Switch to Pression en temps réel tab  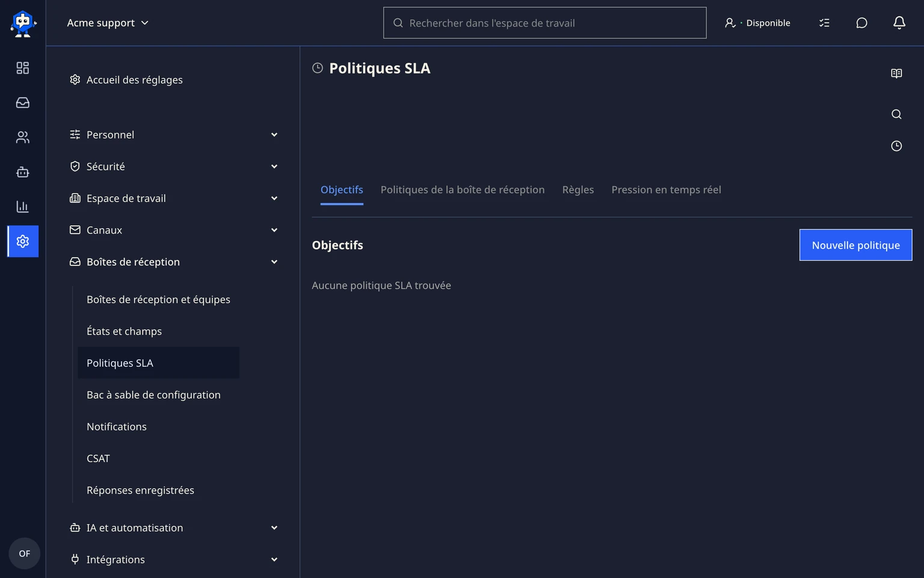667,190
